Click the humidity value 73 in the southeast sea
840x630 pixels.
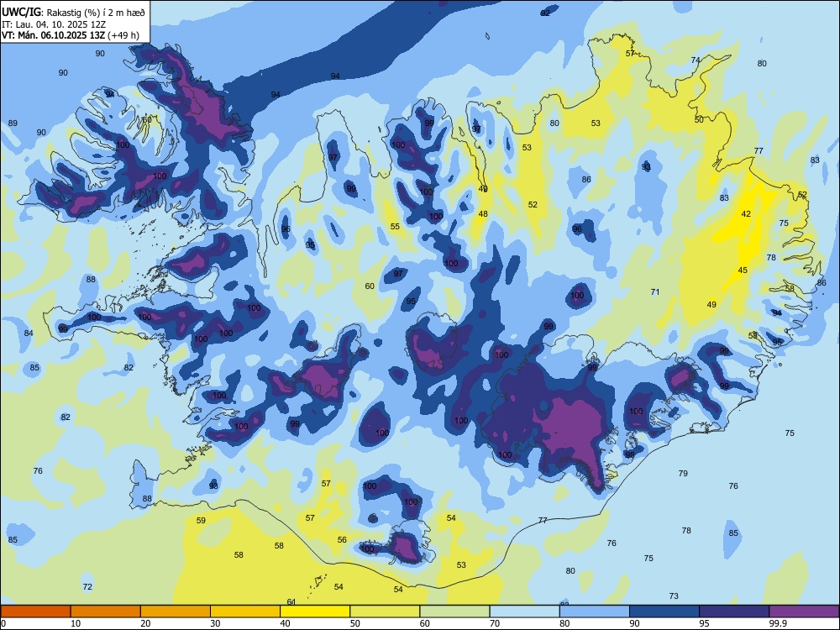tap(674, 596)
